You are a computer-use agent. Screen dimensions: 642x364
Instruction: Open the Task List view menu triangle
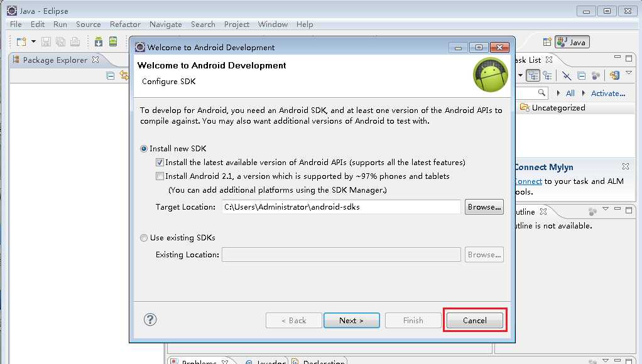[x=629, y=73]
